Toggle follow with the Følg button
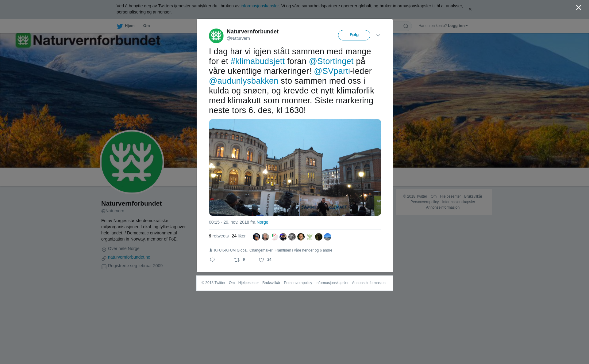Image resolution: width=589 pixels, height=364 pixels. [354, 35]
